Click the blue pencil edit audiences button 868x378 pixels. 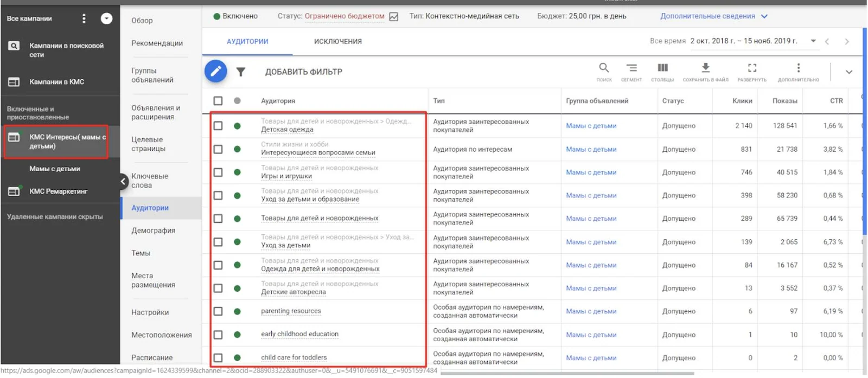(215, 71)
